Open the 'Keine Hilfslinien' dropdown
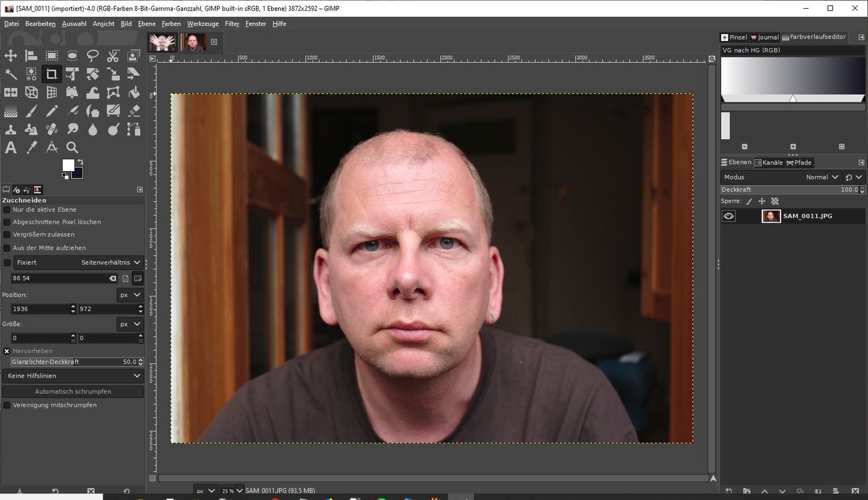The height and width of the screenshot is (500, 868). point(73,376)
